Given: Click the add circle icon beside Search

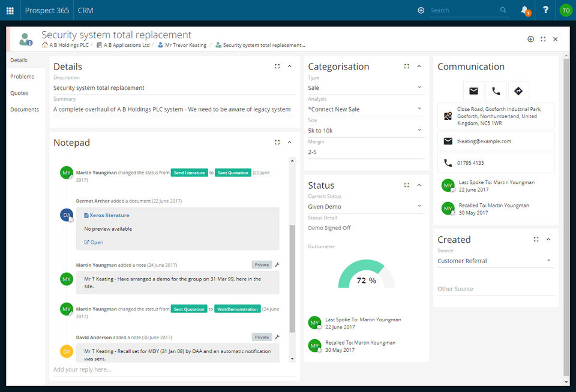Looking at the screenshot, I should [421, 10].
